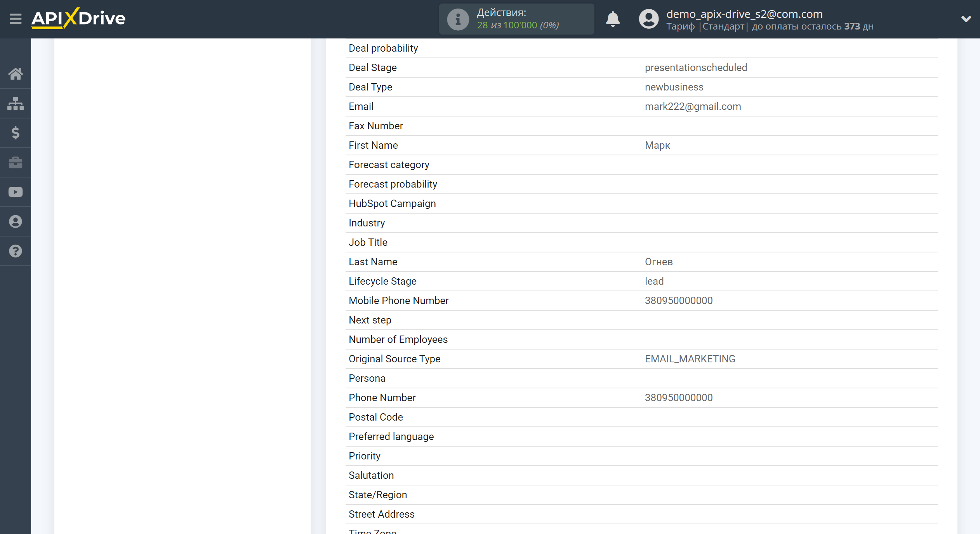This screenshot has width=980, height=534.
Task: Click the Fax Number row
Action: (x=641, y=126)
